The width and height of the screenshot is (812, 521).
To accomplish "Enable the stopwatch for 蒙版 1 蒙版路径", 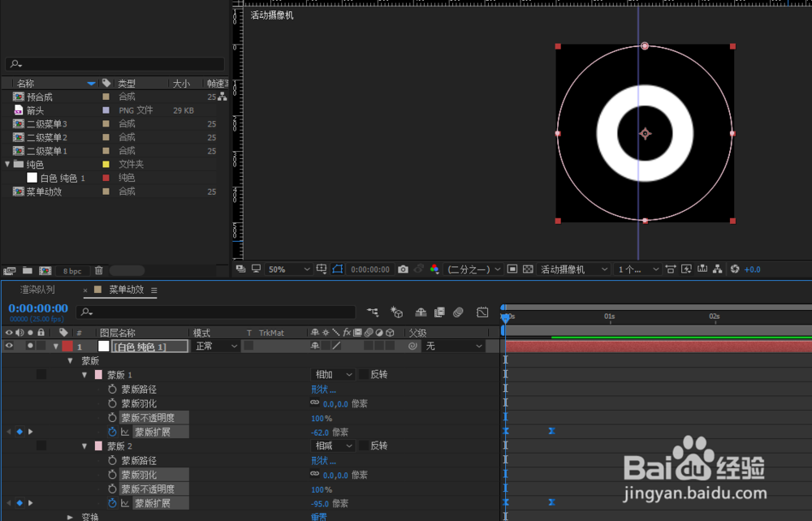I will 112,389.
